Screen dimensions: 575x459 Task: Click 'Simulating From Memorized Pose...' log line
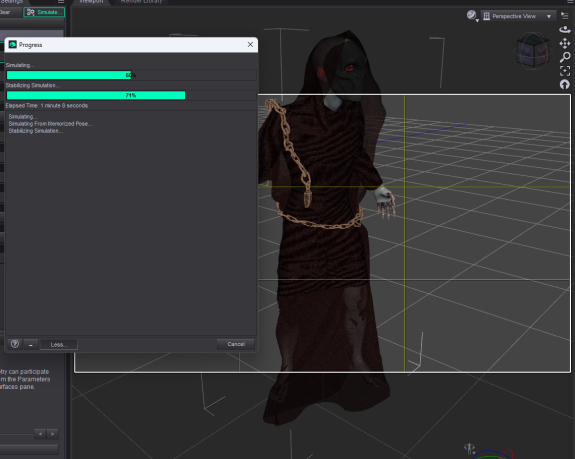click(x=50, y=124)
